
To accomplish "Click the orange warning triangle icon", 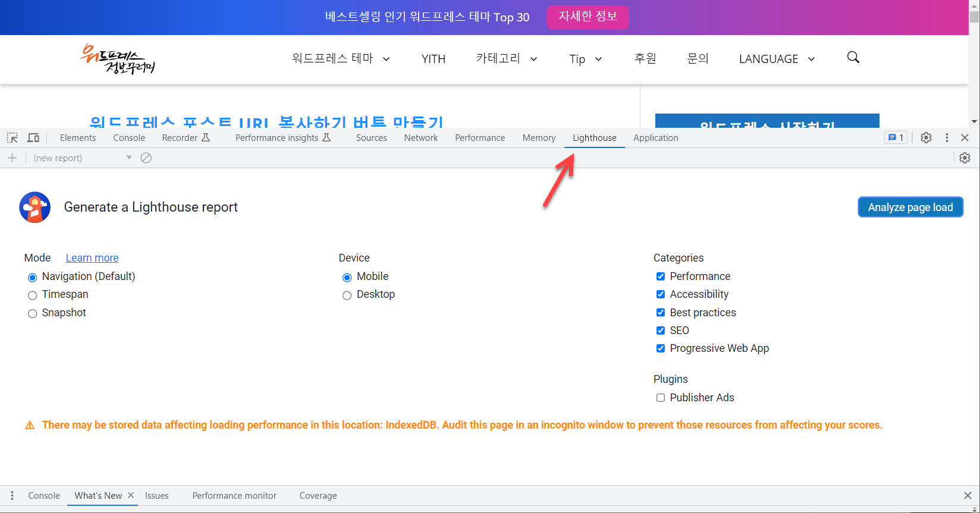I will (30, 426).
